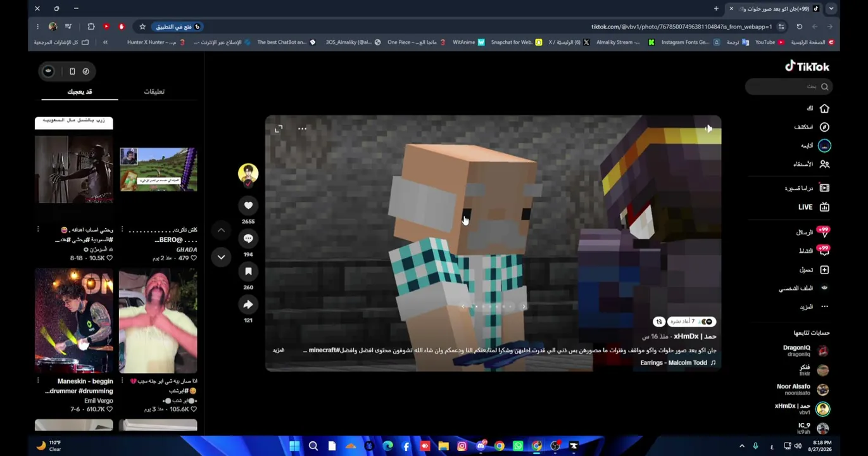Image resolution: width=868 pixels, height=456 pixels.
Task: Open Noor Alsafo followed account
Action: [803, 389]
